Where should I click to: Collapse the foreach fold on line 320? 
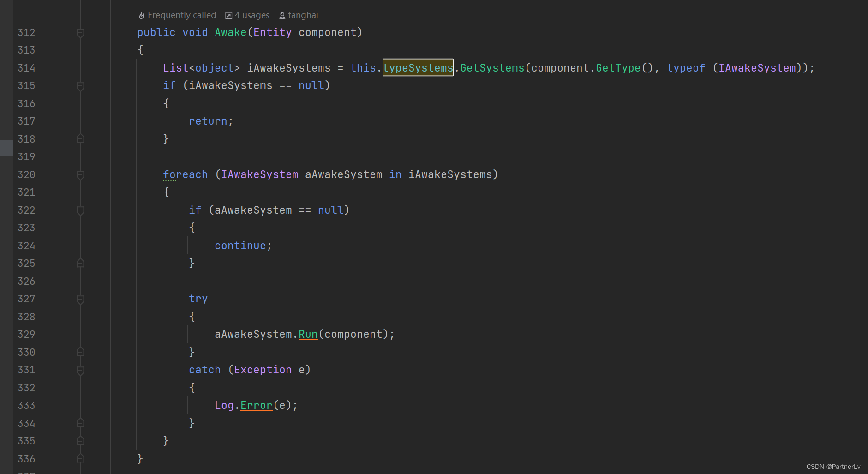[x=80, y=175]
